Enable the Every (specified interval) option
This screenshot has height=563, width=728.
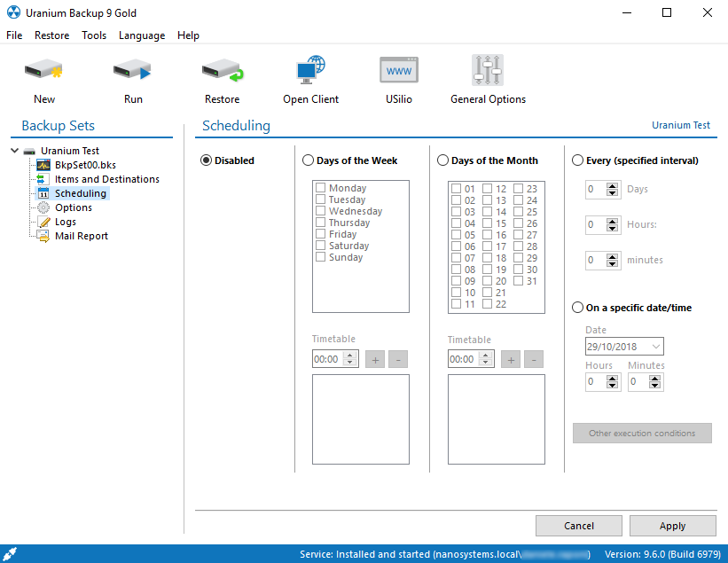[577, 160]
